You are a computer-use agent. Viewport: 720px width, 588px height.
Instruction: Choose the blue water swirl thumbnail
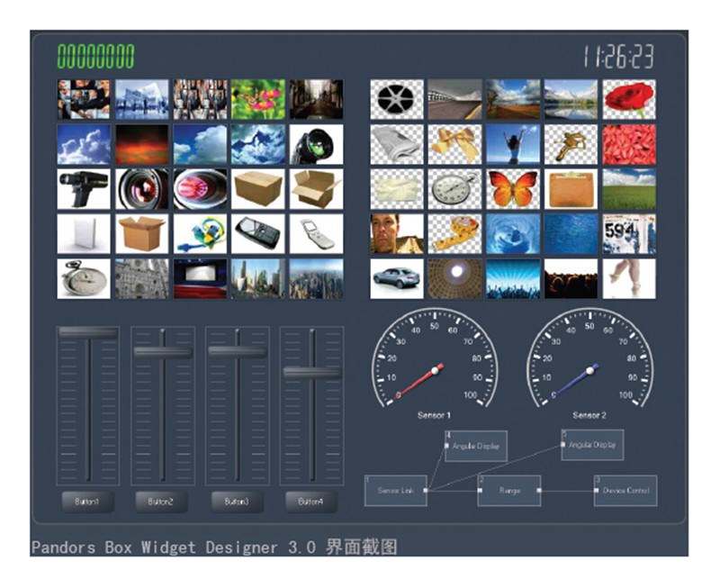click(x=513, y=234)
